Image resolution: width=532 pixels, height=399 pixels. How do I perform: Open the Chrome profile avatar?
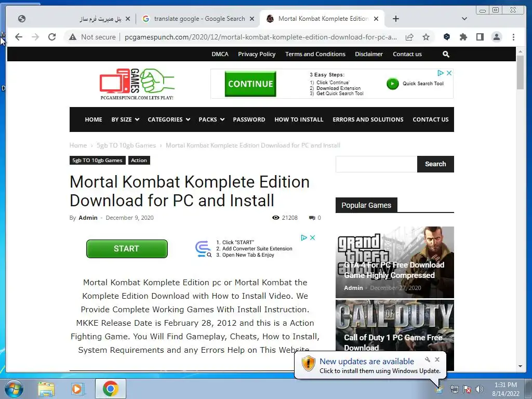[496, 37]
